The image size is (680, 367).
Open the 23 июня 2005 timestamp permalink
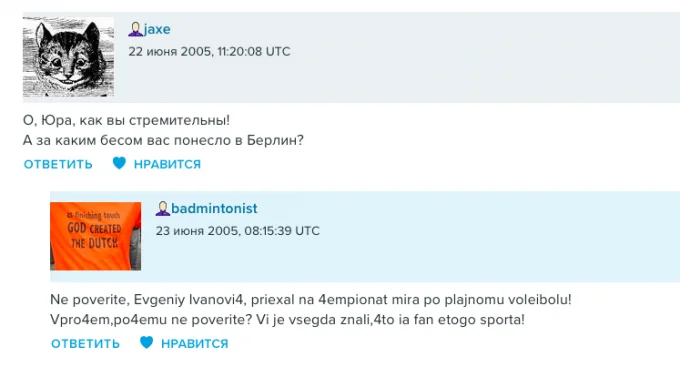pyautogui.click(x=238, y=231)
